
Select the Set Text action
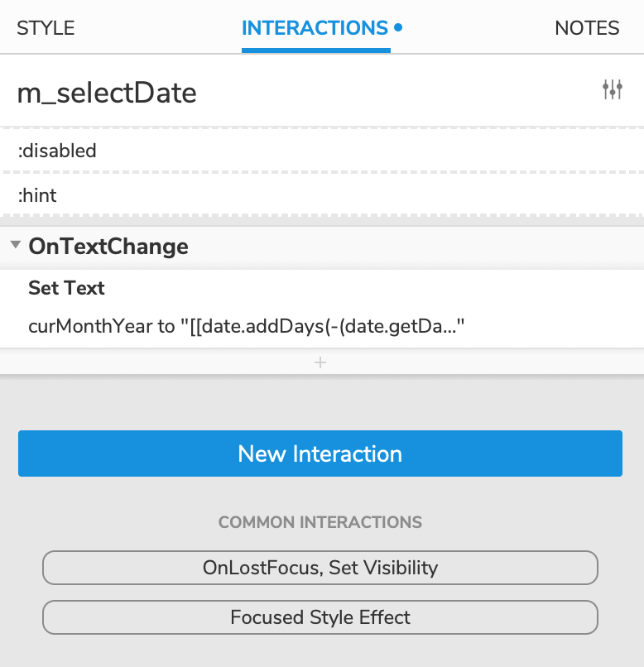(66, 288)
